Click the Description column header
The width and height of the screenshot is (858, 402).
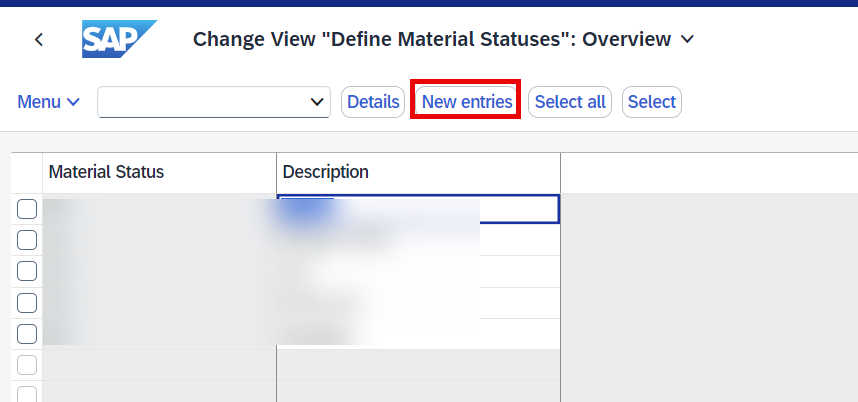[x=419, y=172]
